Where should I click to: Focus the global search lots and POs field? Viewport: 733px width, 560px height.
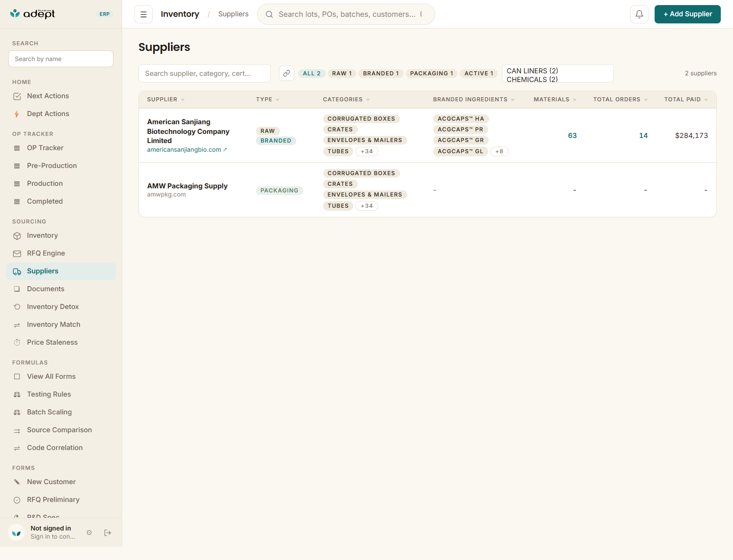click(346, 14)
